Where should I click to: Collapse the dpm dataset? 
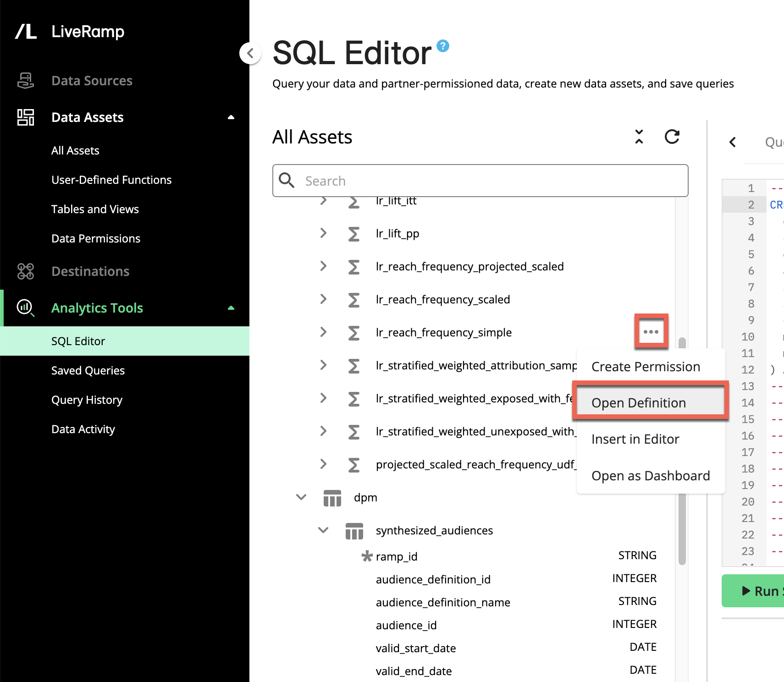(x=301, y=497)
